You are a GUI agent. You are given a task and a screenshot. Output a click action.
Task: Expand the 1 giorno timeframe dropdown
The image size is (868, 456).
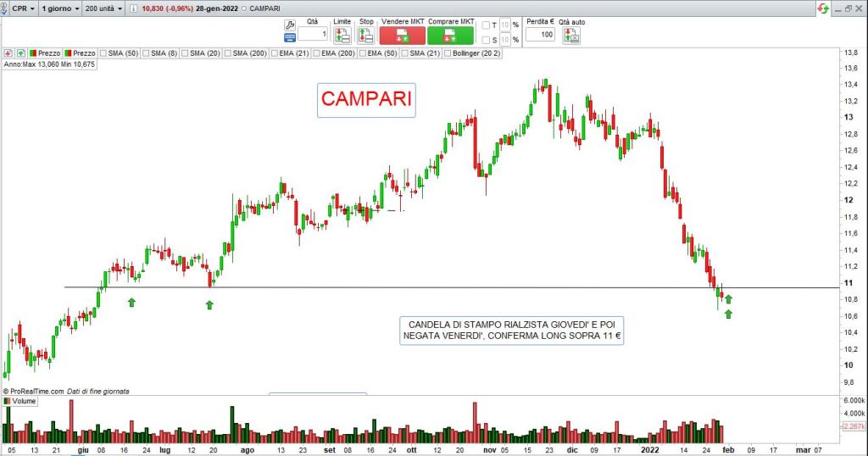(x=59, y=8)
